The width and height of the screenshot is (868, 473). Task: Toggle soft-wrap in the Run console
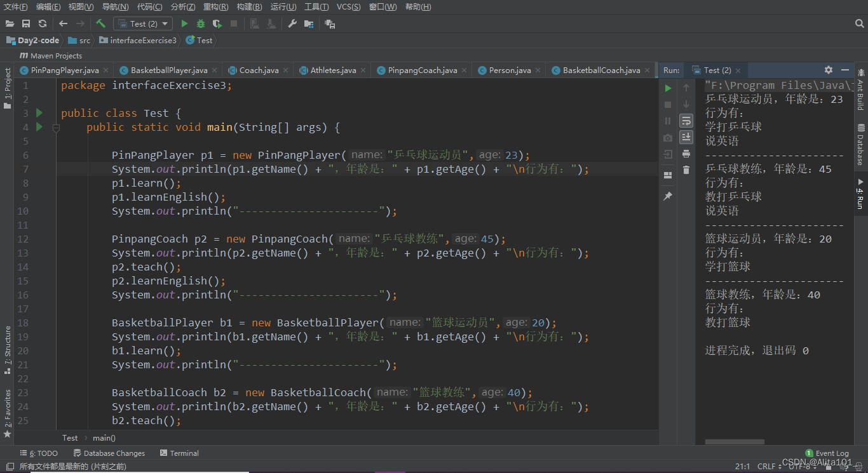686,121
